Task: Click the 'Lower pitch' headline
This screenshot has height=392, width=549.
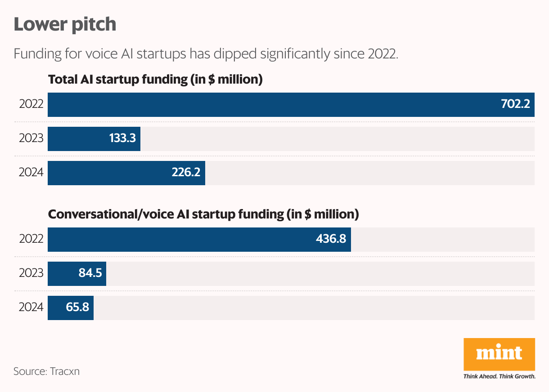Action: pos(65,24)
